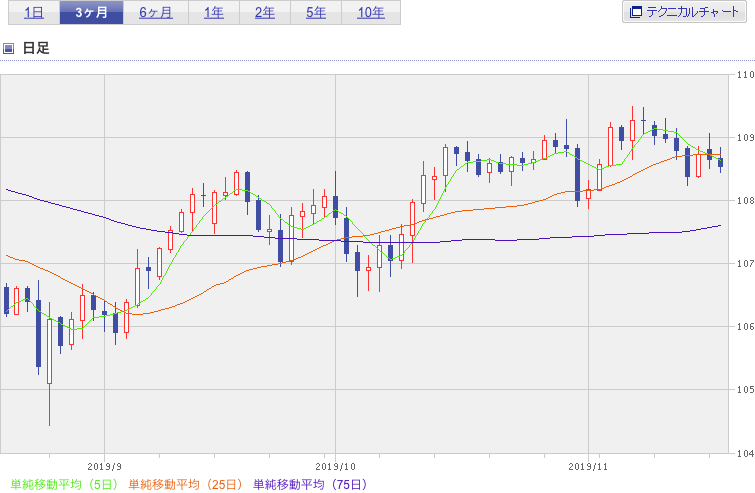Click the 105 price axis label

[x=745, y=389]
